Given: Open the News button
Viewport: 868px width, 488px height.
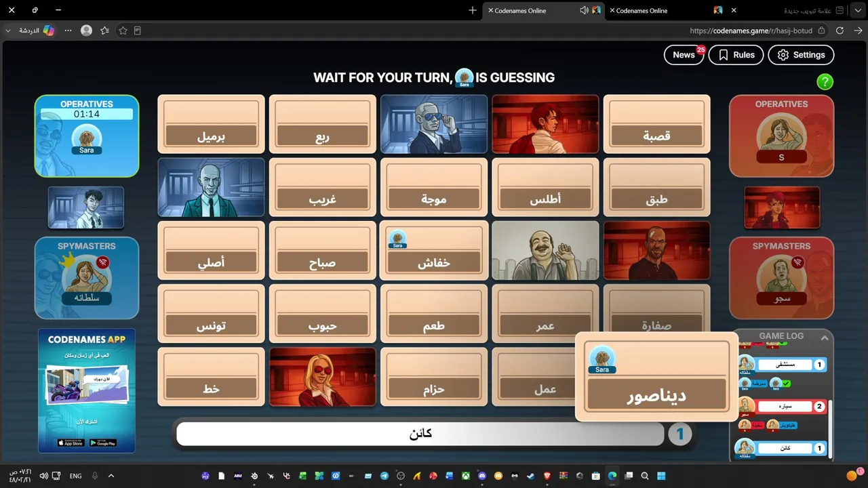Looking at the screenshot, I should pos(684,55).
